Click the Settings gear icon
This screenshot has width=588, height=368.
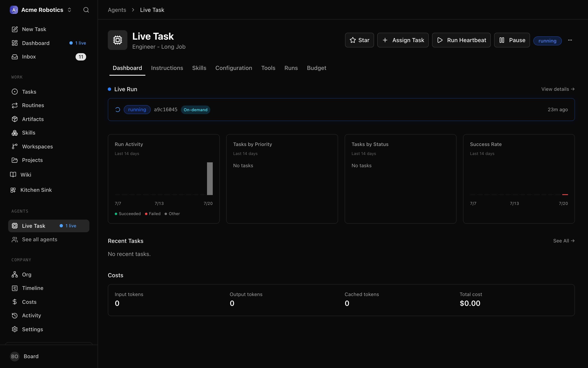14,329
